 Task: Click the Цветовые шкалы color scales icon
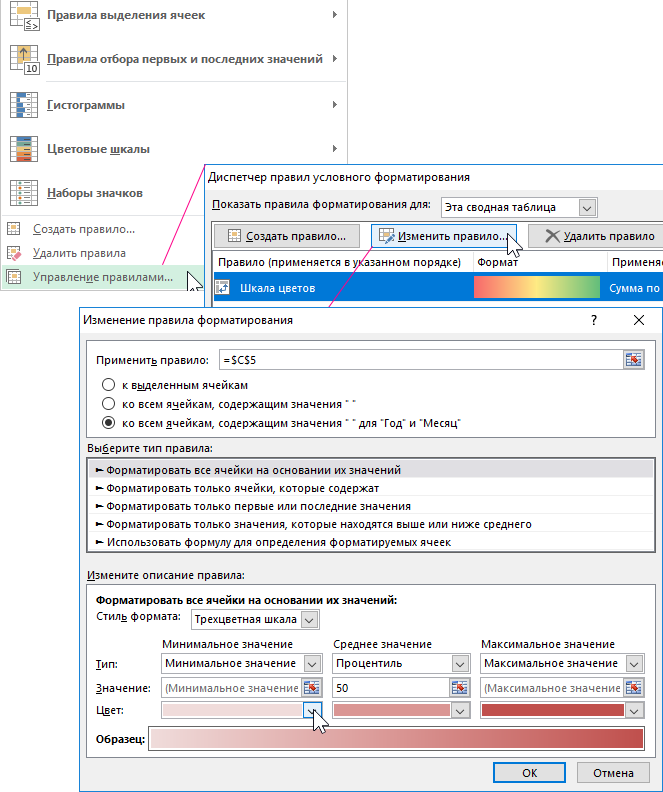pos(23,149)
